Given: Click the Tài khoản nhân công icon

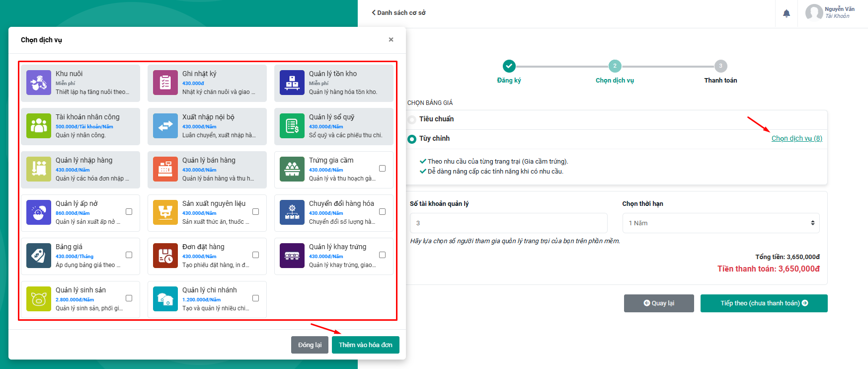Looking at the screenshot, I should pos(39,126).
